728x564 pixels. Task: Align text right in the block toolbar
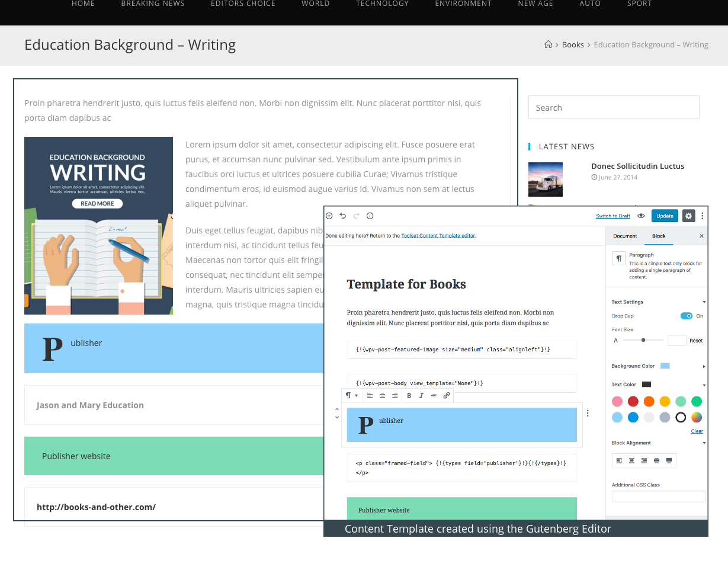(x=395, y=395)
